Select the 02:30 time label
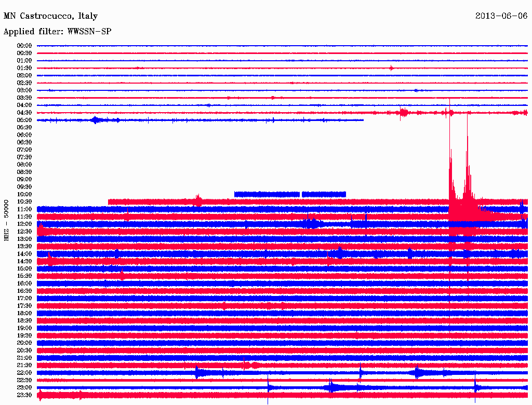 point(24,83)
